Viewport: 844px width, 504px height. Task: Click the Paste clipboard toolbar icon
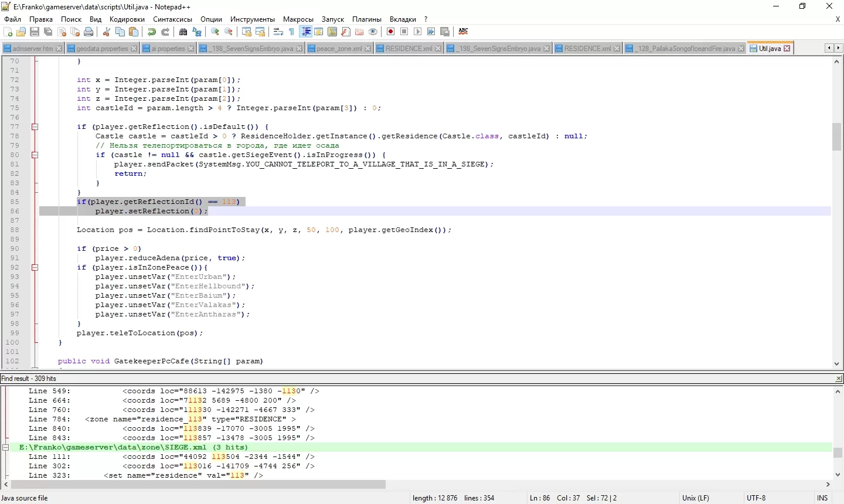pyautogui.click(x=134, y=32)
